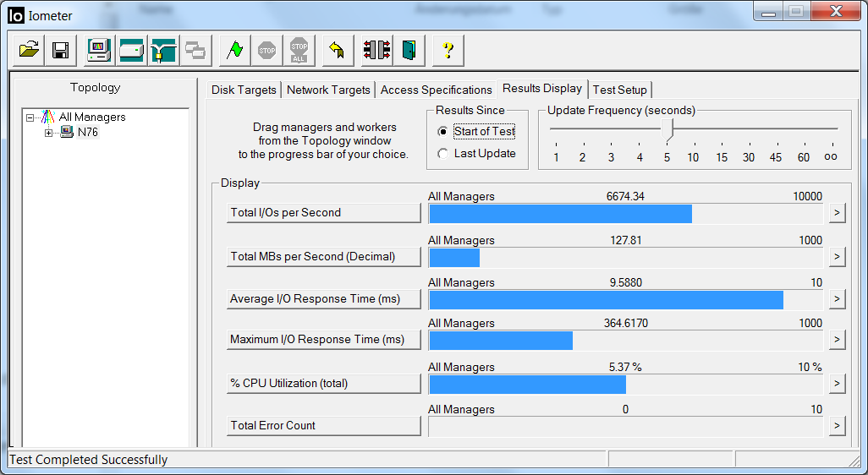Screen dimensions: 868x475
Task: Save test configuration floppy icon
Action: (60, 51)
